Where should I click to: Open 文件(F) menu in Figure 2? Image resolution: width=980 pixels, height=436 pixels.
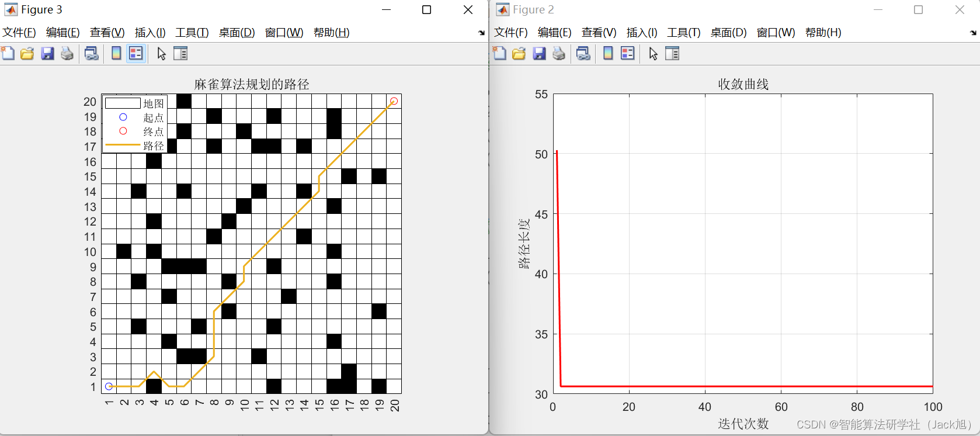[x=511, y=33]
